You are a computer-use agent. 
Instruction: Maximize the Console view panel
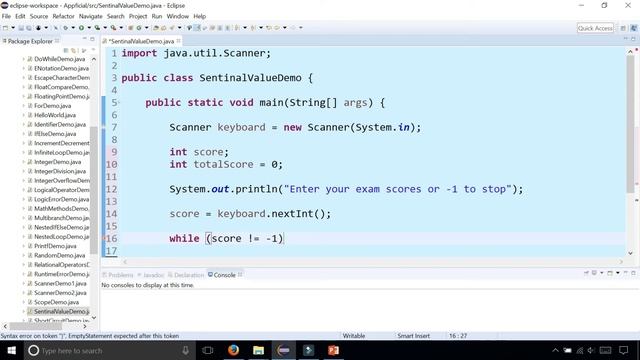[633, 273]
